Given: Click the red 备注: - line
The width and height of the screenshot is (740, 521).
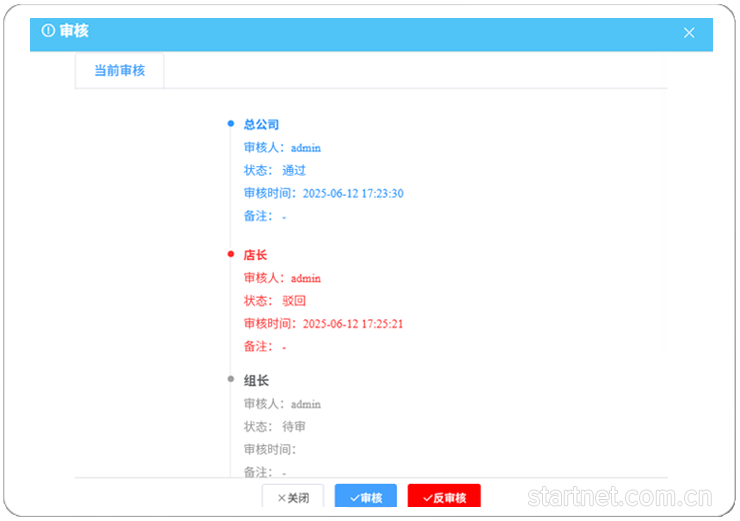Looking at the screenshot, I should tap(265, 346).
